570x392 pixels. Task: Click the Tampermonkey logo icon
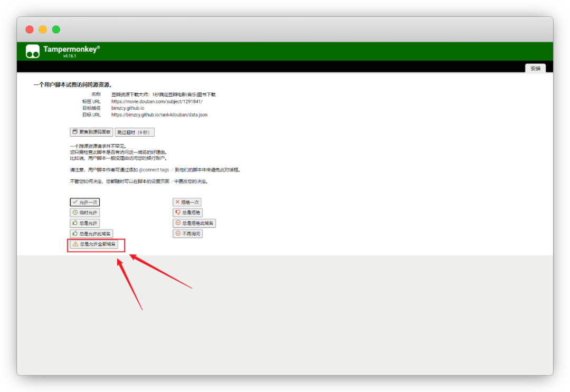(x=32, y=51)
